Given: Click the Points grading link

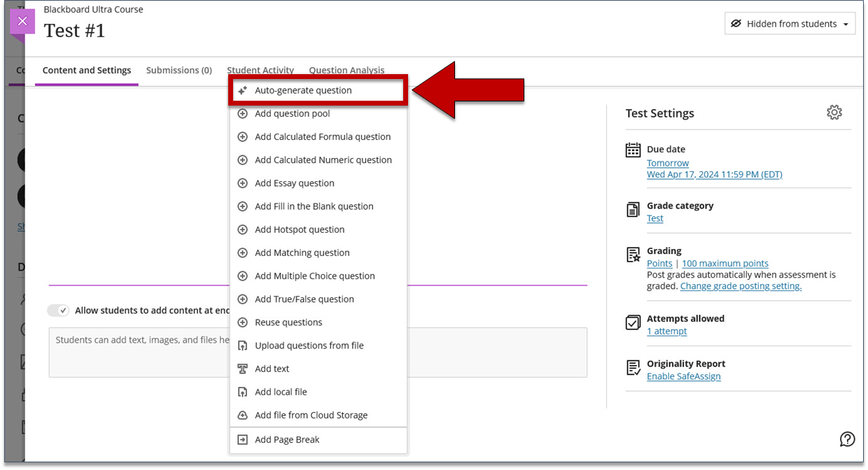Looking at the screenshot, I should 659,264.
